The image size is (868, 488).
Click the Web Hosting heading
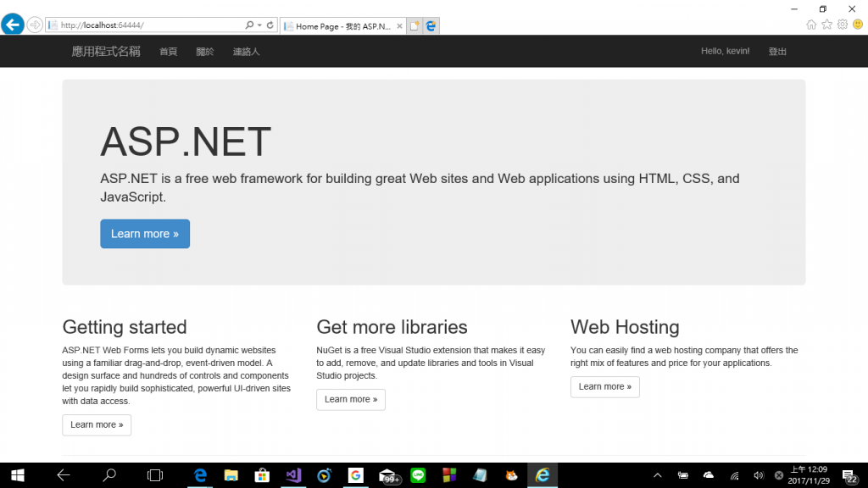[x=625, y=327]
